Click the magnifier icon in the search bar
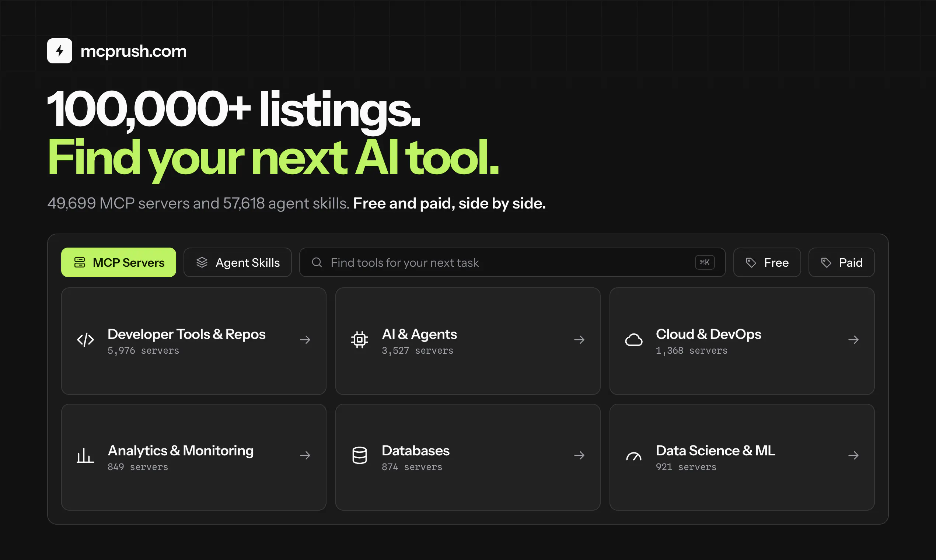 (317, 262)
